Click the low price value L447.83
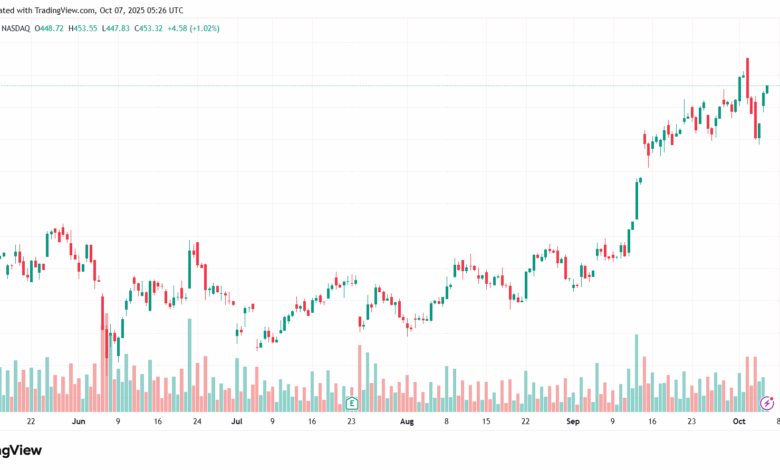 coord(115,28)
